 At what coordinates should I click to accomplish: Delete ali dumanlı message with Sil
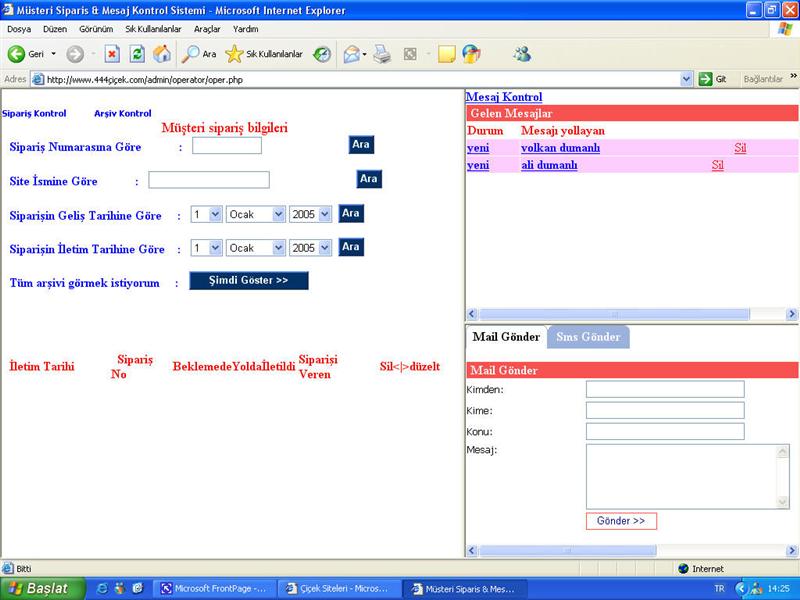[717, 165]
